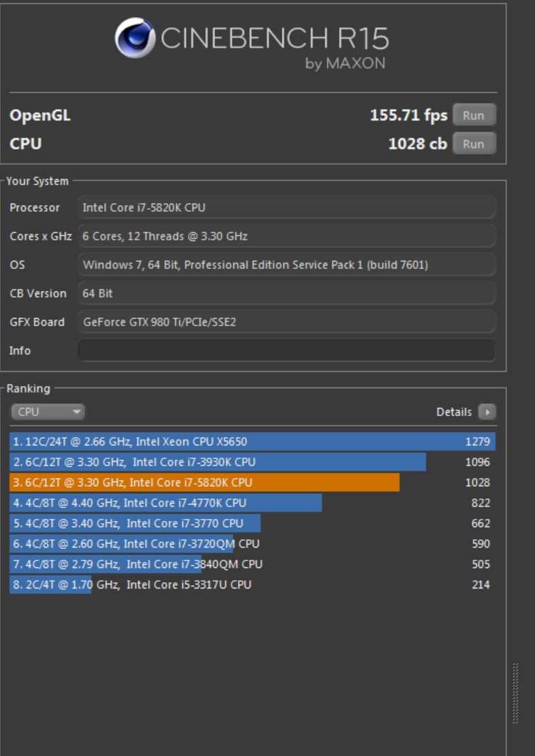
Task: Run the OpenGL benchmark
Action: coord(474,115)
